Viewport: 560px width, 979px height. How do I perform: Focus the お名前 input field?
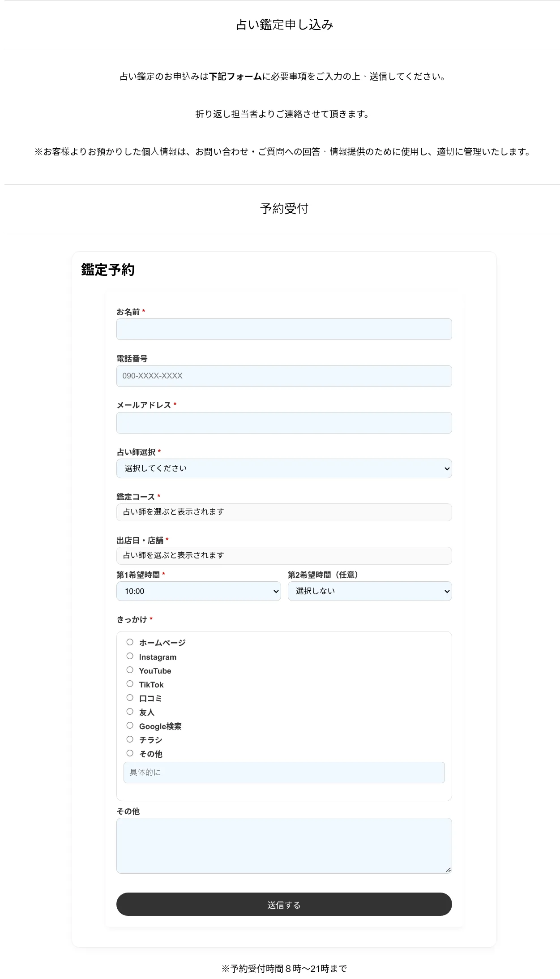click(284, 329)
